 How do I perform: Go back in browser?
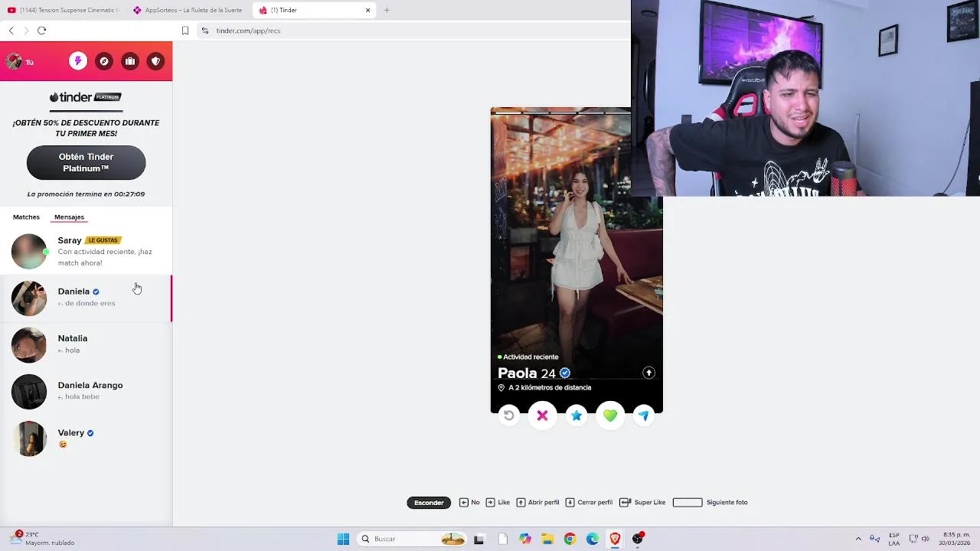[11, 31]
